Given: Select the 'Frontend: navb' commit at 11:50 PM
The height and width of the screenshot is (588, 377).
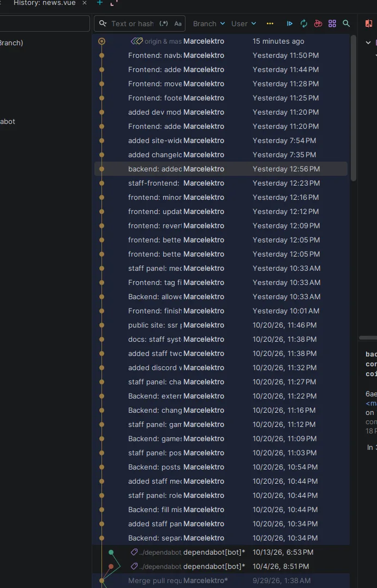Looking at the screenshot, I should pos(221,56).
